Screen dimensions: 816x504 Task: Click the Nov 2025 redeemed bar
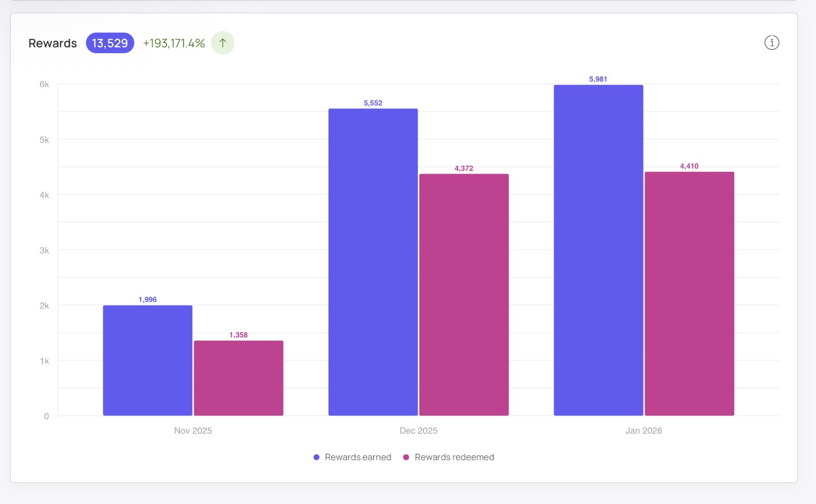pyautogui.click(x=239, y=378)
